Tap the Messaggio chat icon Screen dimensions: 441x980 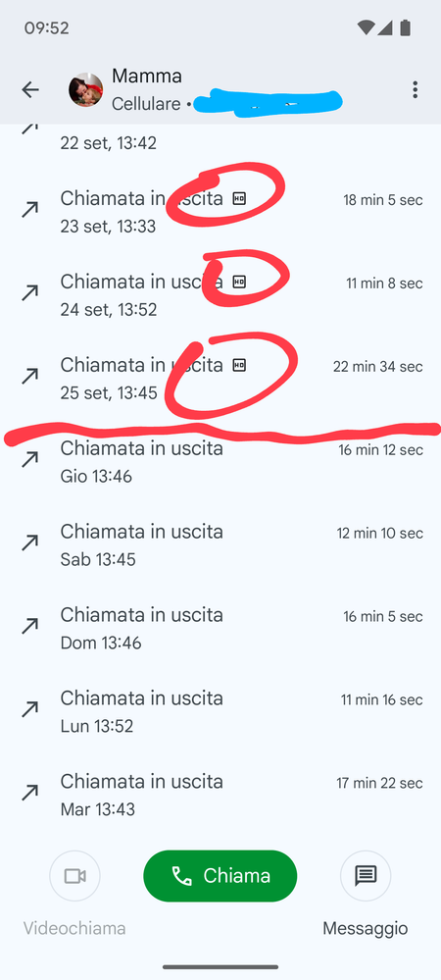[366, 876]
